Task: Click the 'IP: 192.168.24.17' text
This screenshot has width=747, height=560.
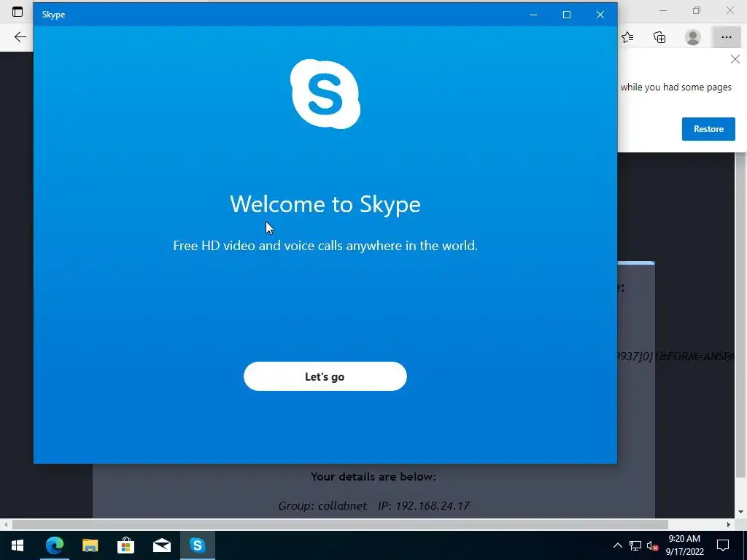Action: 424,506
